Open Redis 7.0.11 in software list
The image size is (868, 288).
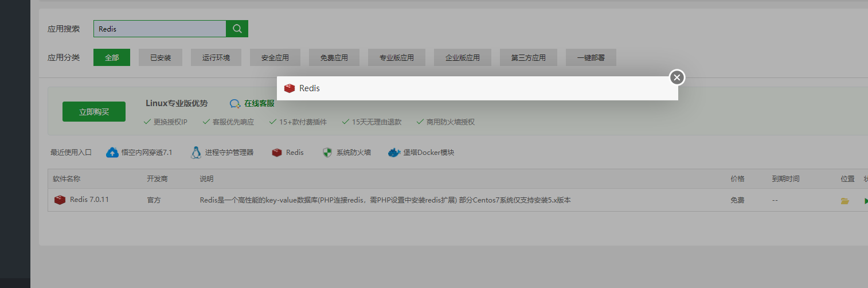coord(89,200)
